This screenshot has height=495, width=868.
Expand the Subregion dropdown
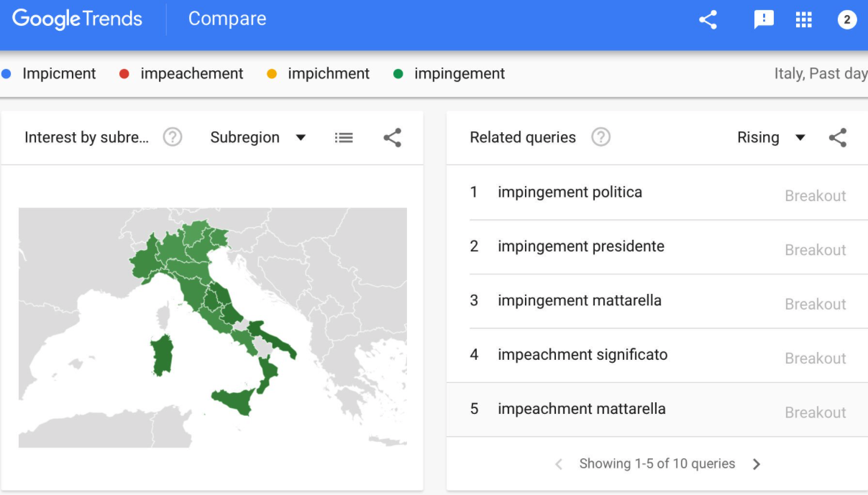(x=258, y=137)
